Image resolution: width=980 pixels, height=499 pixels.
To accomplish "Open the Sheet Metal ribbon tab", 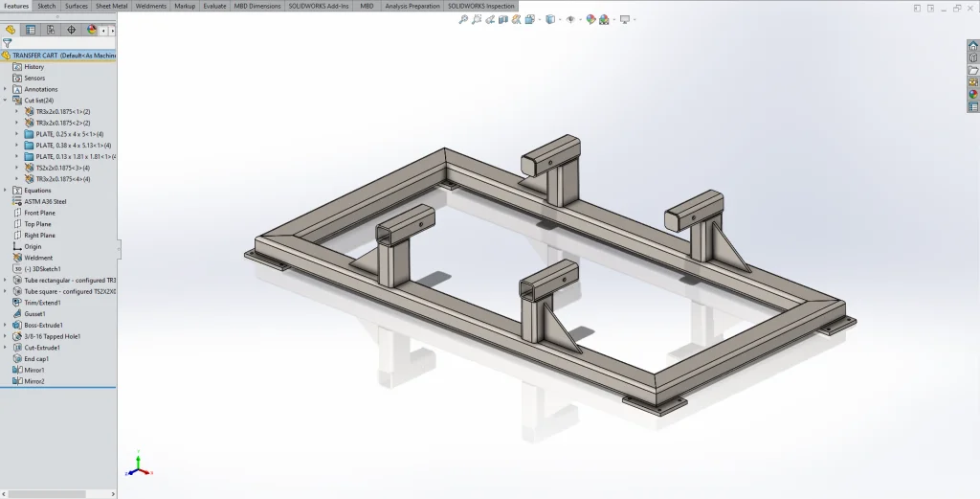I will (x=111, y=6).
